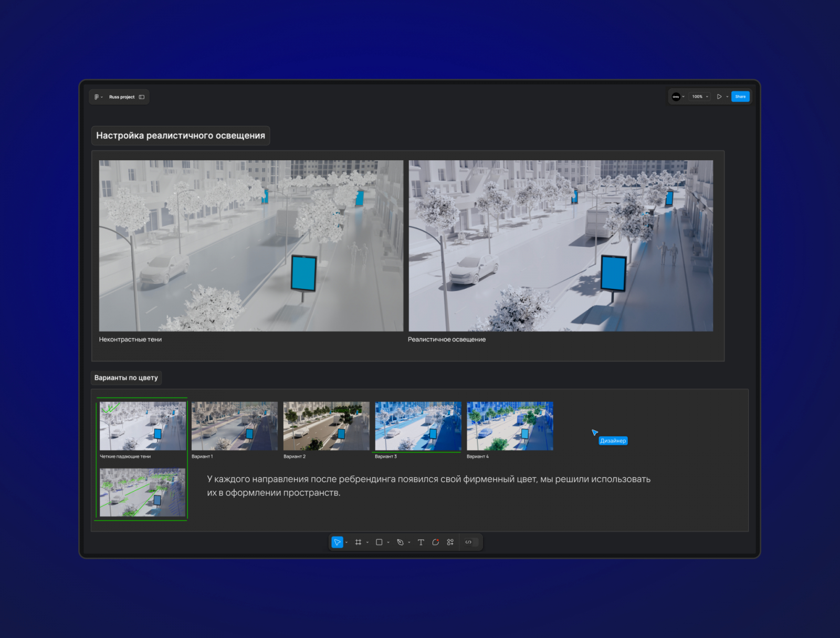Open the user avatar menu

[676, 97]
